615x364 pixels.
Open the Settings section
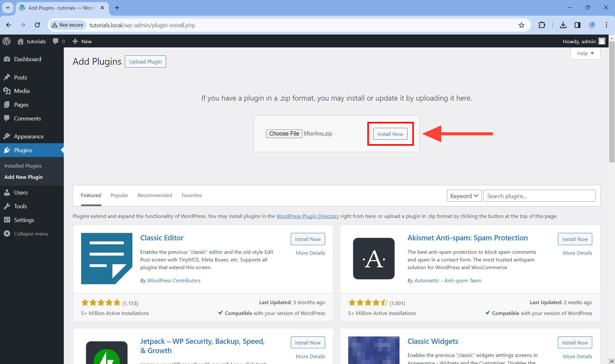(24, 220)
